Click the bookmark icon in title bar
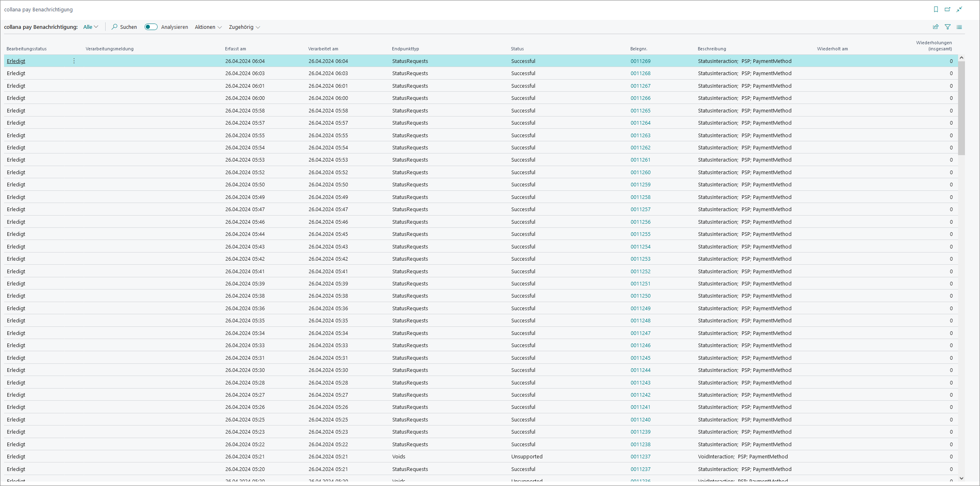The height and width of the screenshot is (486, 980). 936,9
